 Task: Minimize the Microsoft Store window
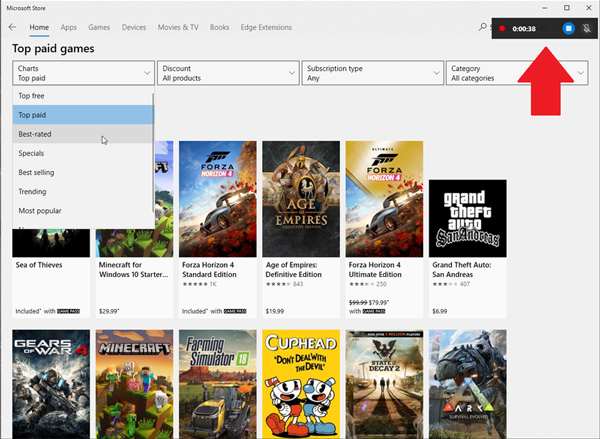545,8
